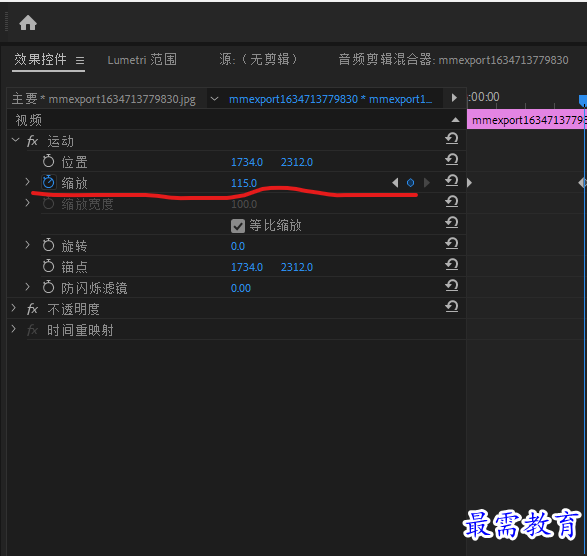Toggle animation stopwatch for 防闪烁滤镜
The width and height of the screenshot is (587, 556).
(x=48, y=287)
